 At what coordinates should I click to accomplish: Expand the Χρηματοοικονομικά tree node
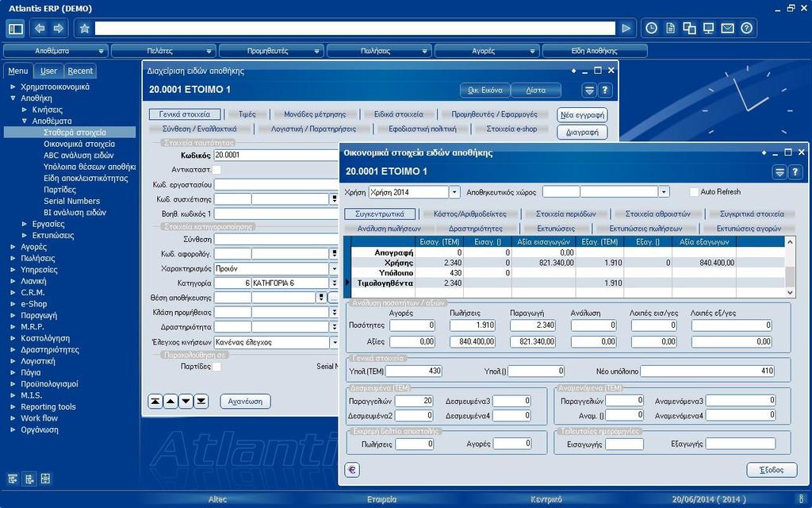click(x=13, y=87)
